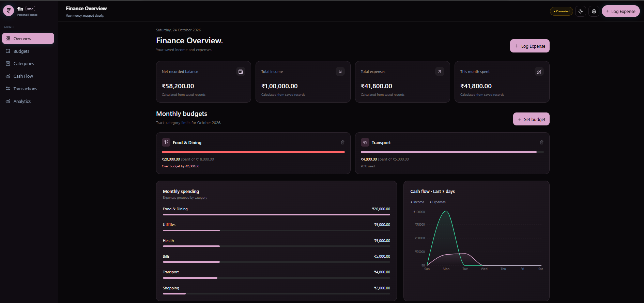Click the Food & Dining fork icon

[x=166, y=142]
